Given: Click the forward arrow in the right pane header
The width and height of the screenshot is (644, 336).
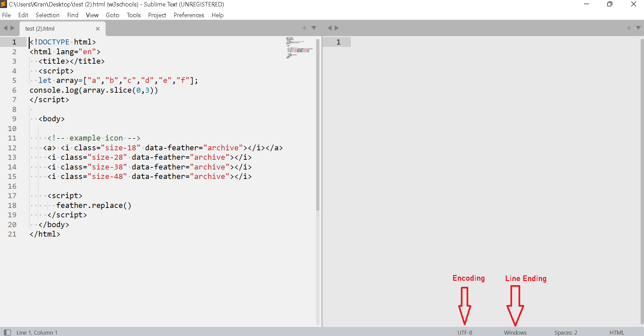Looking at the screenshot, I should coord(337,28).
